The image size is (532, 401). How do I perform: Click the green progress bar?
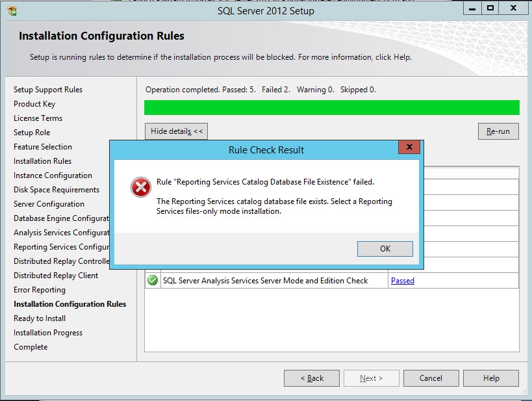coord(332,108)
